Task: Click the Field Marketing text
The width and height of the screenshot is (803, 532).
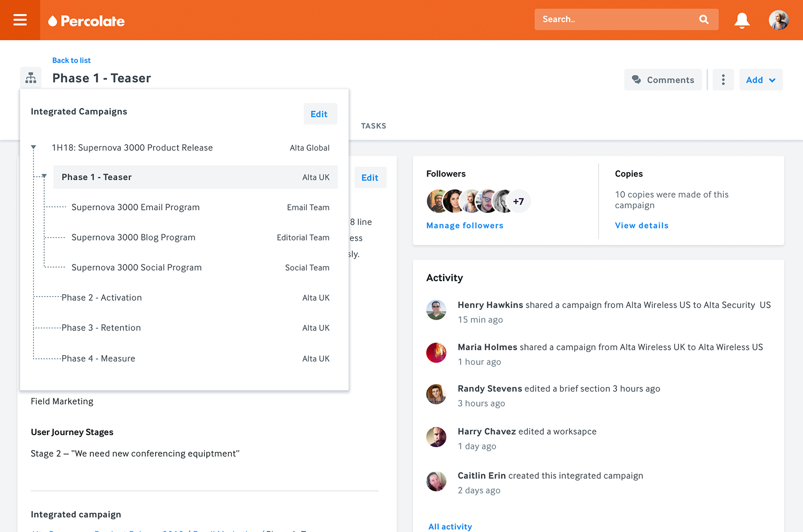Action: [x=62, y=402]
